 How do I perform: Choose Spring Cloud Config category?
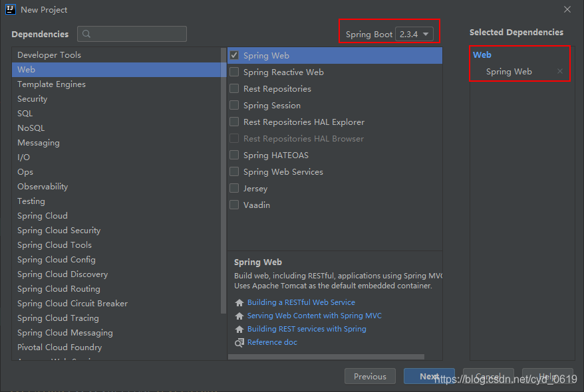[116, 260]
